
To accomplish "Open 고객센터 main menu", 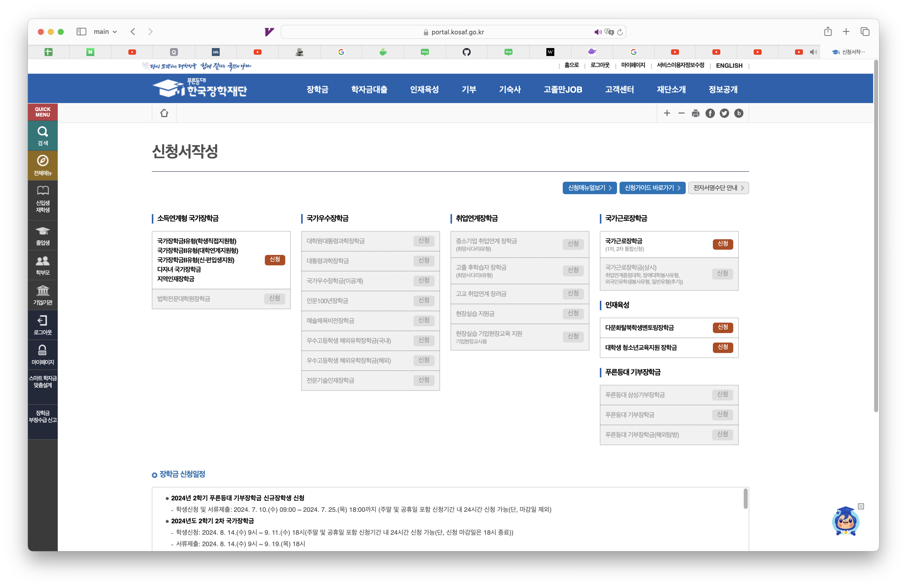I will (619, 90).
